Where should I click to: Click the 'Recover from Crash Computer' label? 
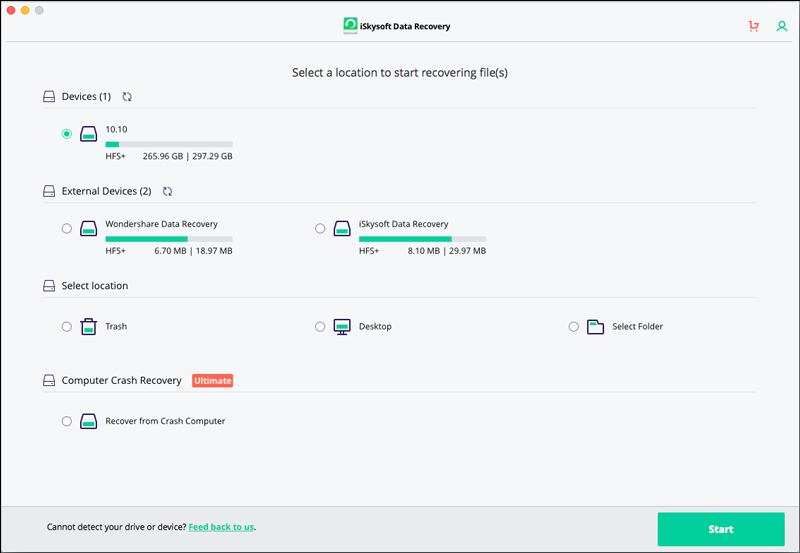click(165, 421)
